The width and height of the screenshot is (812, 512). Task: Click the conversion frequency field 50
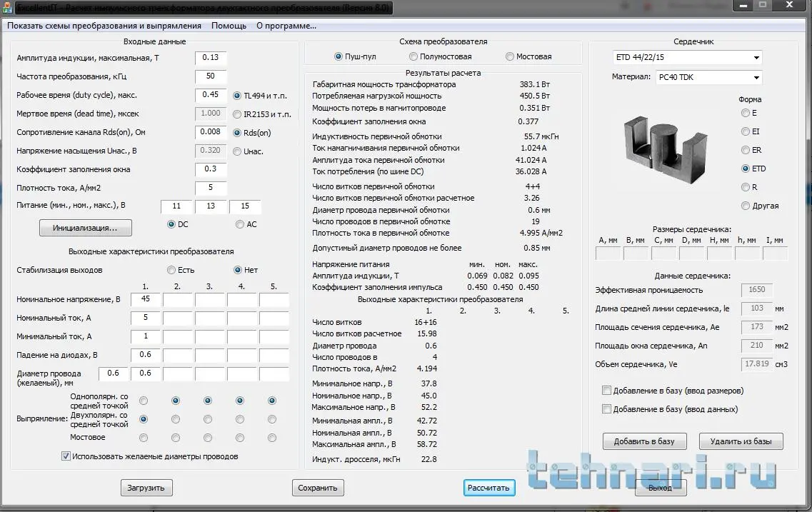pyautogui.click(x=211, y=76)
